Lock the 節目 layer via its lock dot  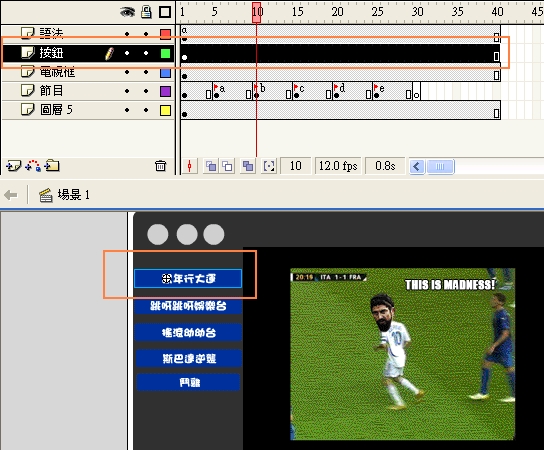(x=146, y=91)
